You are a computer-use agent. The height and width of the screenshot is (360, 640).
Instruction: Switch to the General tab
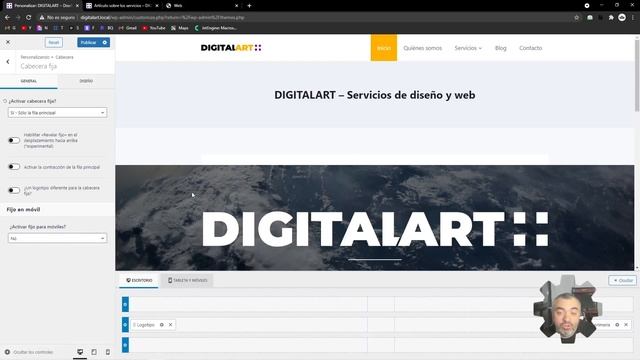point(29,81)
